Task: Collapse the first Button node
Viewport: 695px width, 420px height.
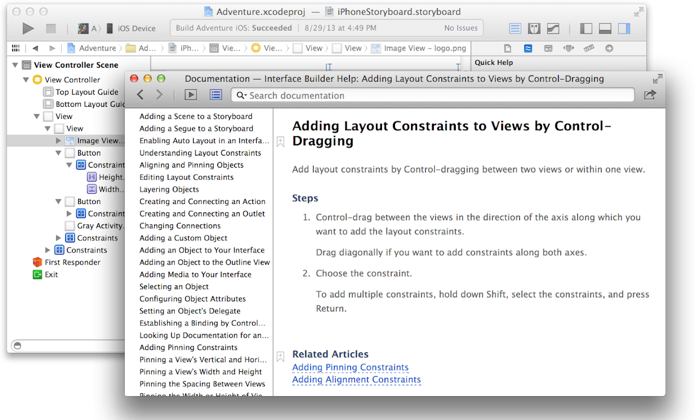Action: [x=58, y=153]
